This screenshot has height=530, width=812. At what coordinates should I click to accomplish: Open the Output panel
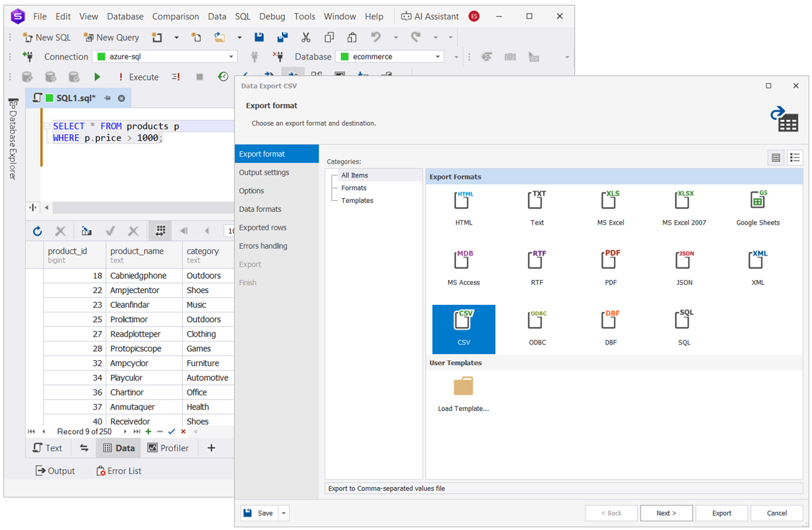[x=55, y=471]
